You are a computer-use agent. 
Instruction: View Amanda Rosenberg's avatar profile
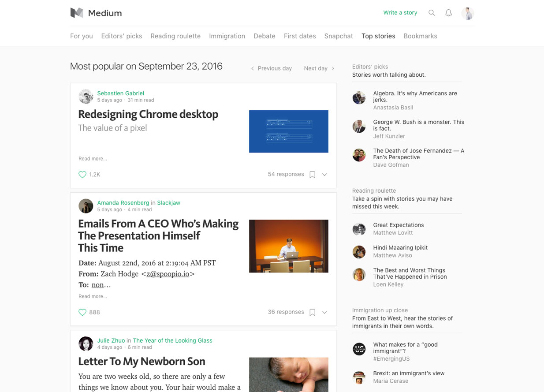[86, 206]
